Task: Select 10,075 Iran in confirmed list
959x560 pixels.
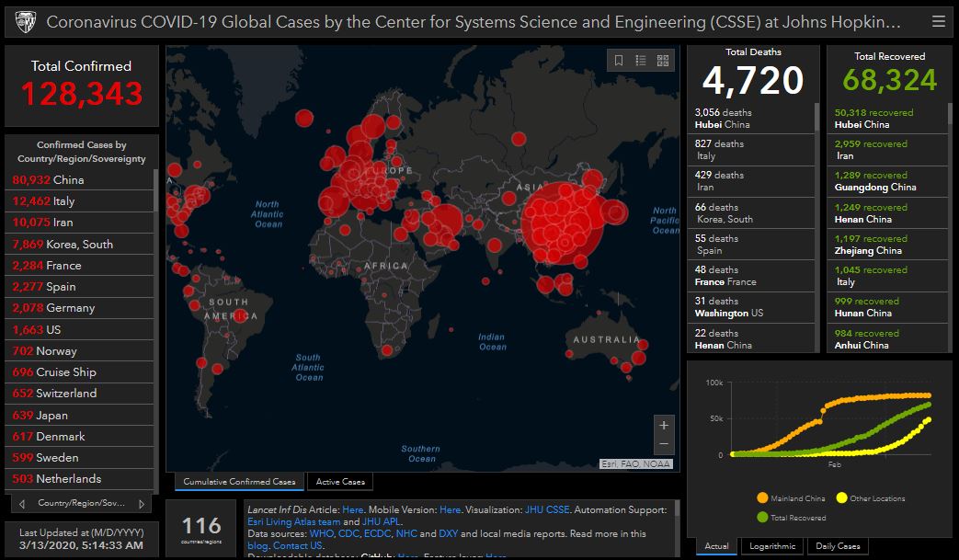Action: 79,223
